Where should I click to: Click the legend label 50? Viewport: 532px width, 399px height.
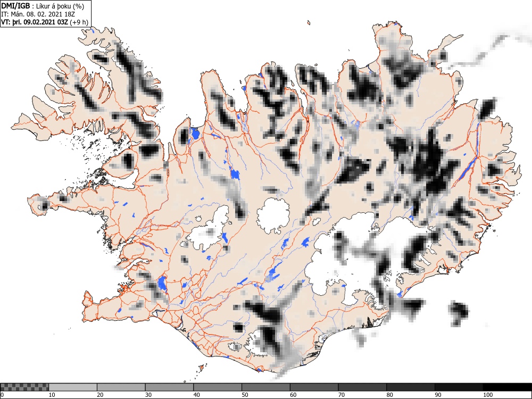tap(245, 395)
